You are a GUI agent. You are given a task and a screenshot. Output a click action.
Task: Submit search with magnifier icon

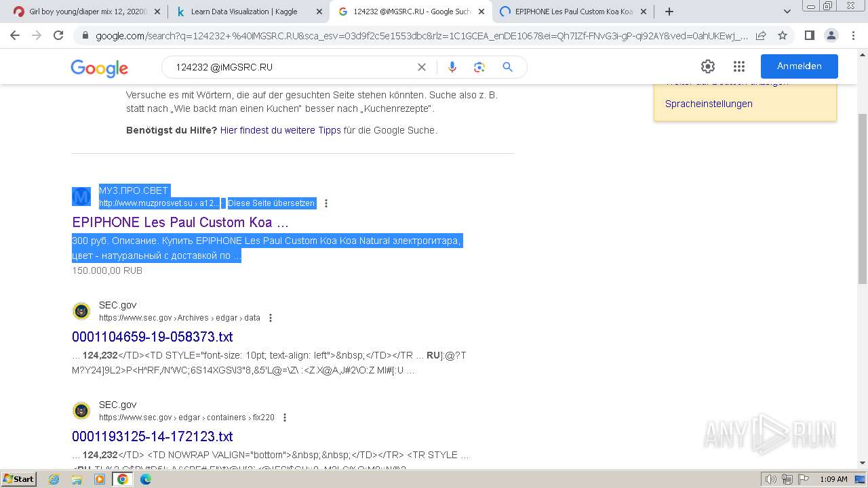(x=507, y=67)
